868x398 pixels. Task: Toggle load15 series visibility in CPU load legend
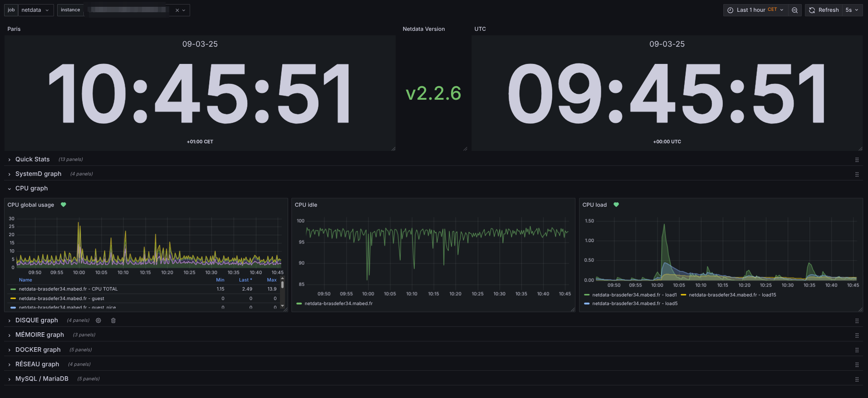tap(732, 295)
